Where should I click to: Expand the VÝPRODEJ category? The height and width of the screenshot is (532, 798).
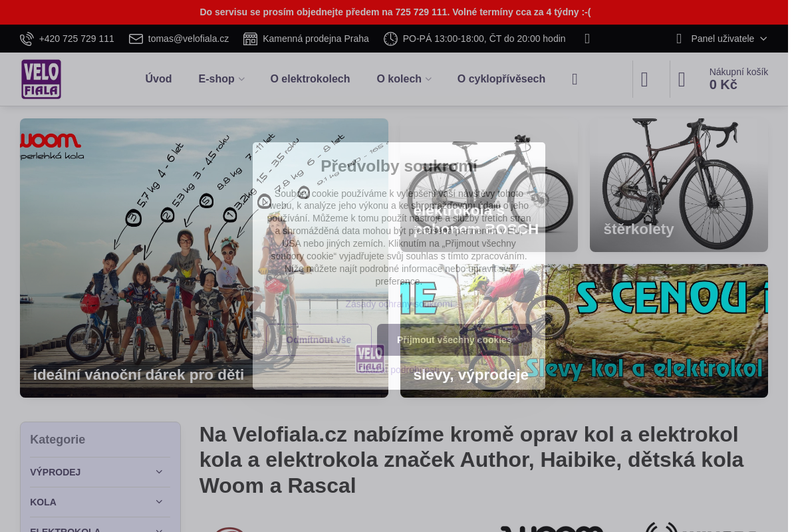point(159,471)
